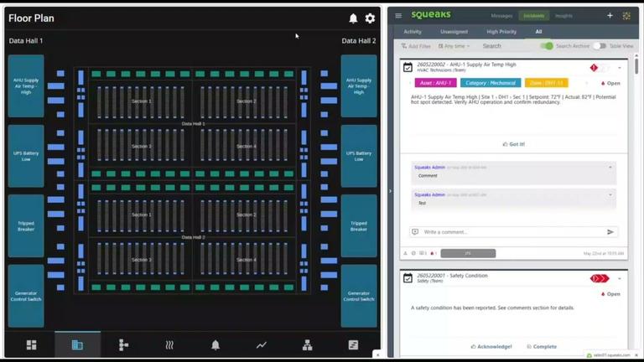Collapse the Squeaks side panel with the arrow handle
The image size is (644, 362).
pyautogui.click(x=390, y=191)
